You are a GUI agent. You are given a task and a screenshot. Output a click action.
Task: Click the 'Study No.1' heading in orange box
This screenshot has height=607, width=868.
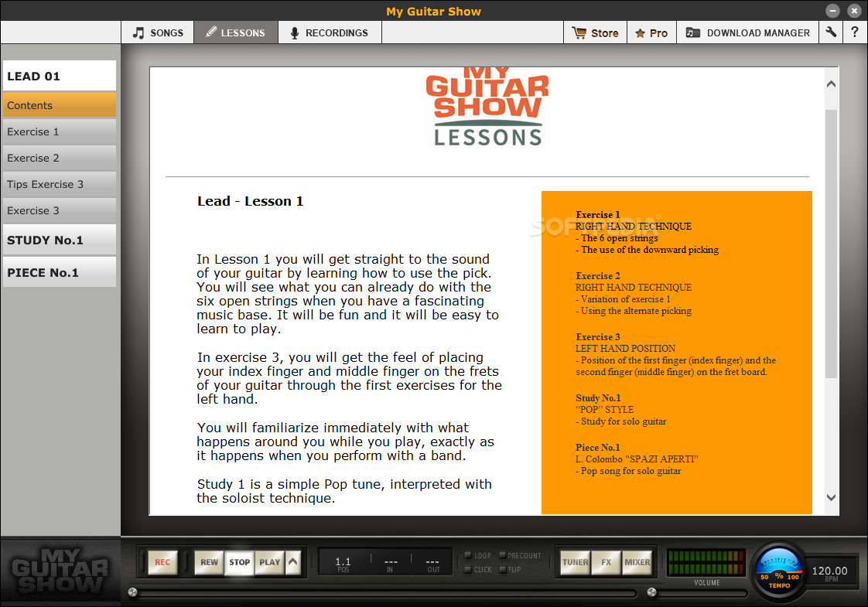point(599,398)
